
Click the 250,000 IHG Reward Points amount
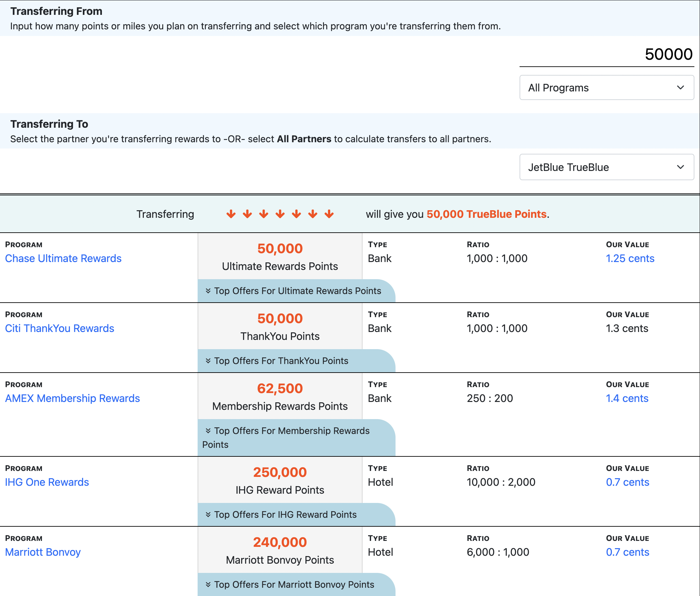point(280,472)
